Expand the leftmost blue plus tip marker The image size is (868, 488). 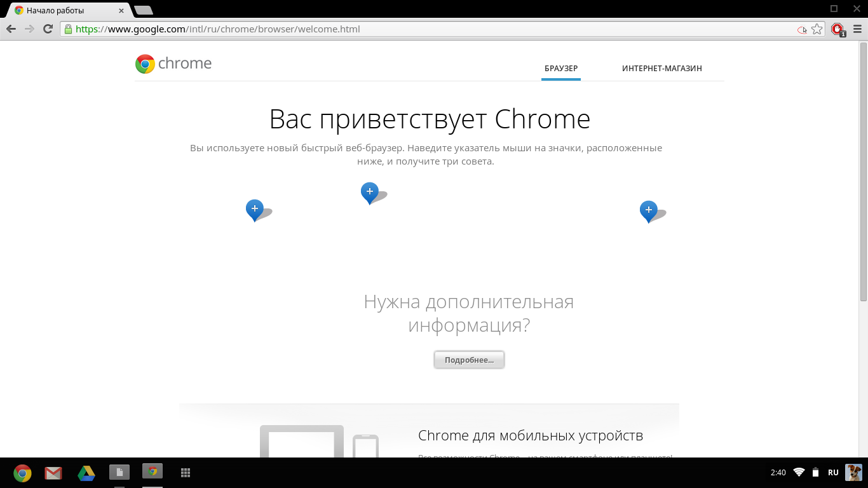click(x=255, y=208)
